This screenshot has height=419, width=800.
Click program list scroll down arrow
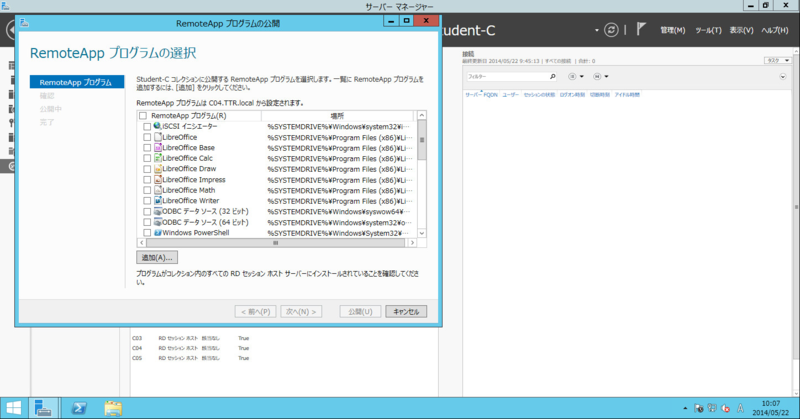click(422, 233)
